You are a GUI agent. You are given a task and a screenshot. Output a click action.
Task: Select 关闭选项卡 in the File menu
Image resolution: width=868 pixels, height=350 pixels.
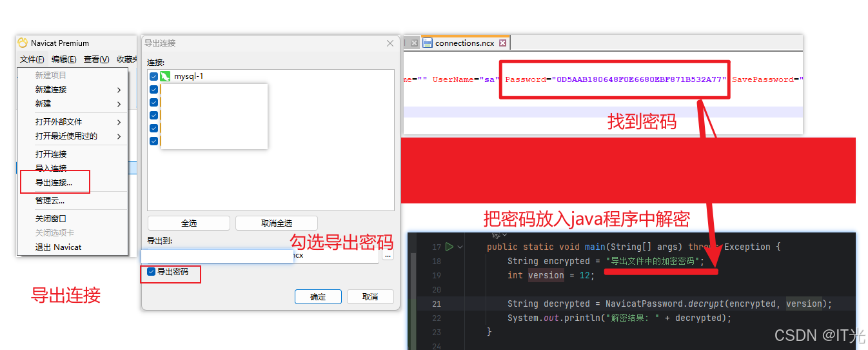tap(72, 233)
